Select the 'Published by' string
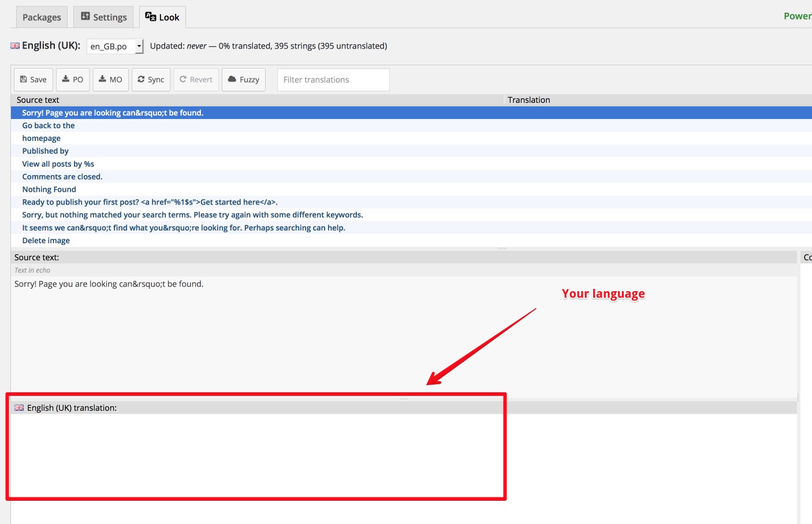 (411, 151)
